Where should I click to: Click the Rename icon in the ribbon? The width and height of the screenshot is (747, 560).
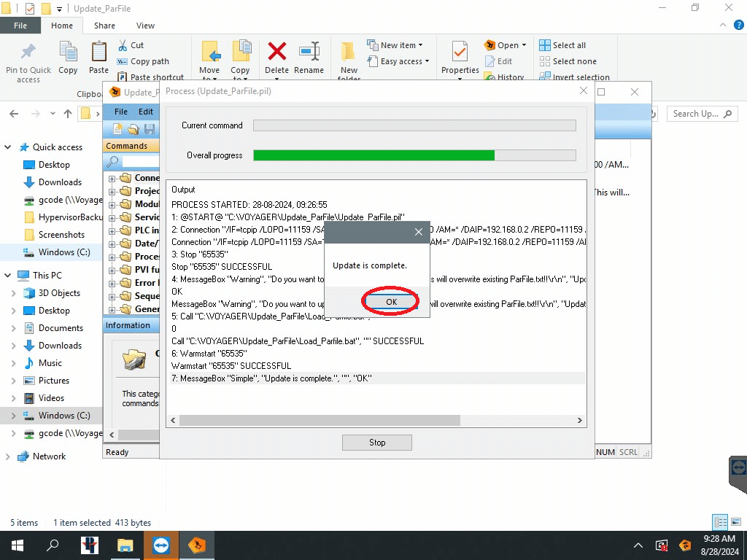tap(309, 52)
